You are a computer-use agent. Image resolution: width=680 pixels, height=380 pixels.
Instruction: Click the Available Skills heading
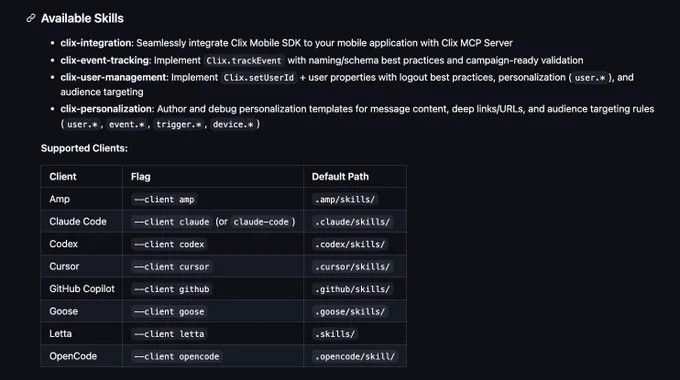82,18
